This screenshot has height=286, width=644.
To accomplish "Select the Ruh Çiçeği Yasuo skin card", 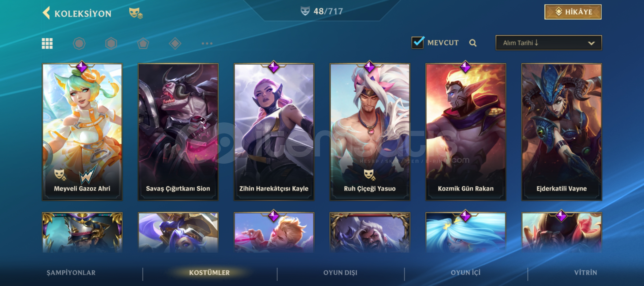I will [x=370, y=132].
